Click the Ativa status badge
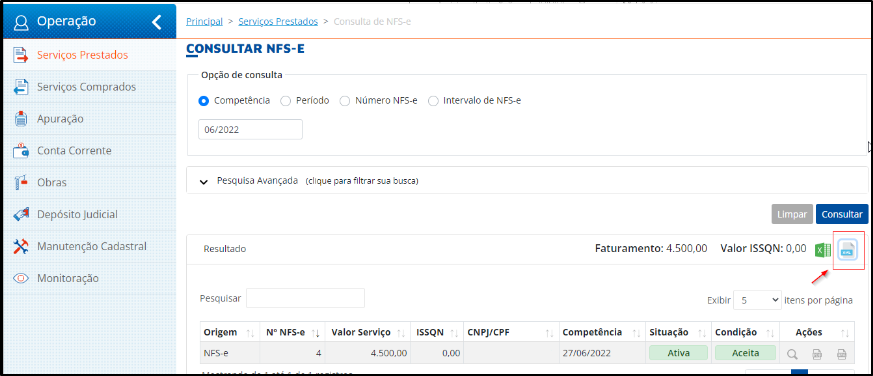Viewport: 873px width, 376px height. (x=678, y=353)
